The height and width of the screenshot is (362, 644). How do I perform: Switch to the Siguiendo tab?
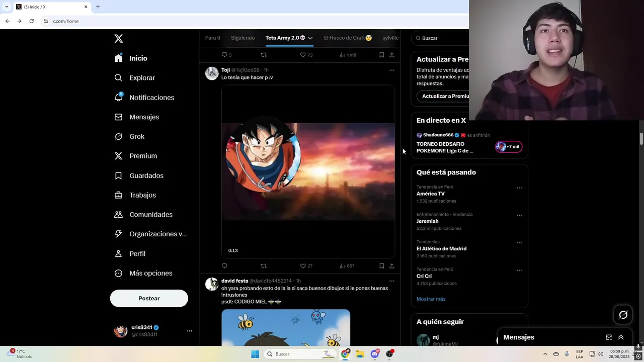243,38
